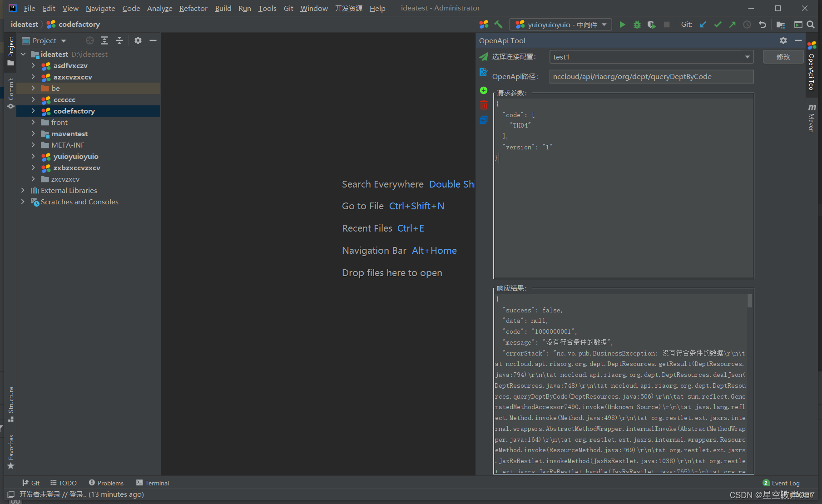This screenshot has width=822, height=504.
Task: Expand the codefactory module node
Action: tap(33, 111)
